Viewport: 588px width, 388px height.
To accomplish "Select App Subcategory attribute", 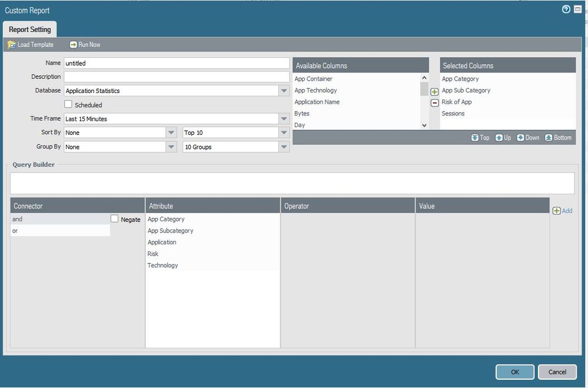I will (212, 231).
